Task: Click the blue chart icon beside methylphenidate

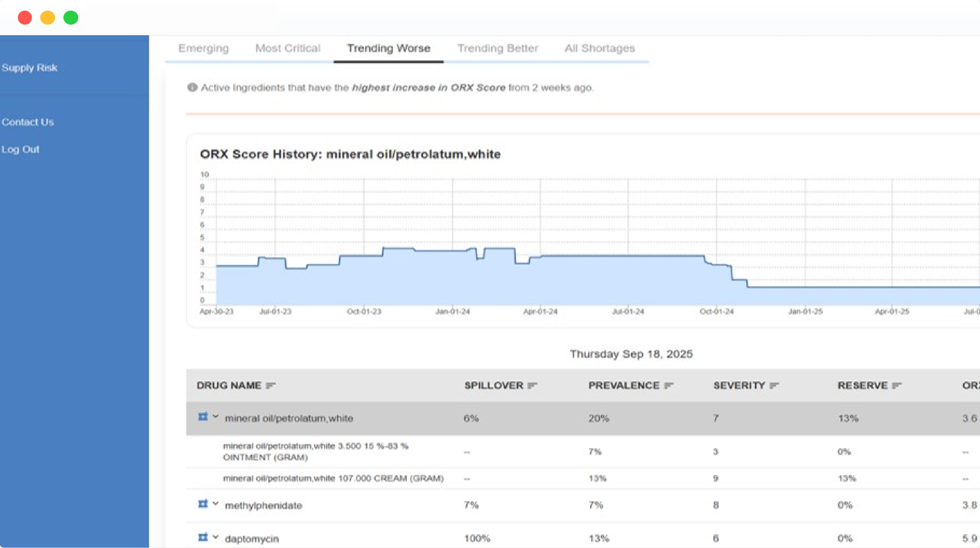Action: 203,504
